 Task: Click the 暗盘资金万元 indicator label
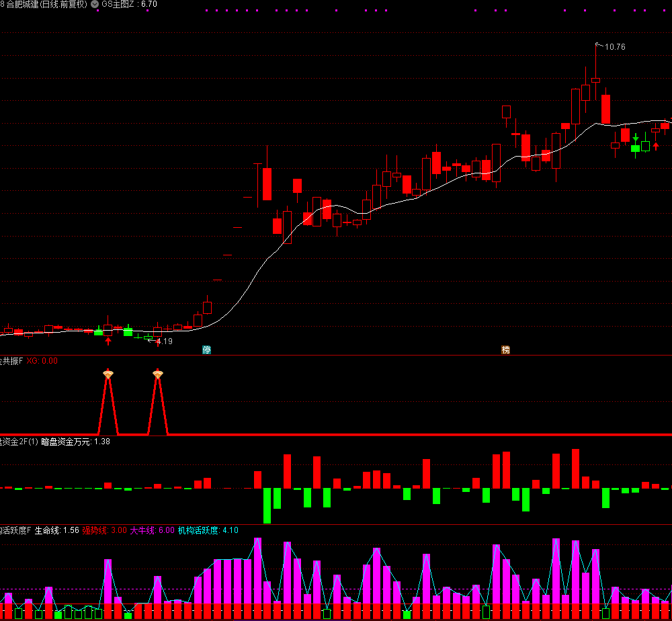pos(67,442)
